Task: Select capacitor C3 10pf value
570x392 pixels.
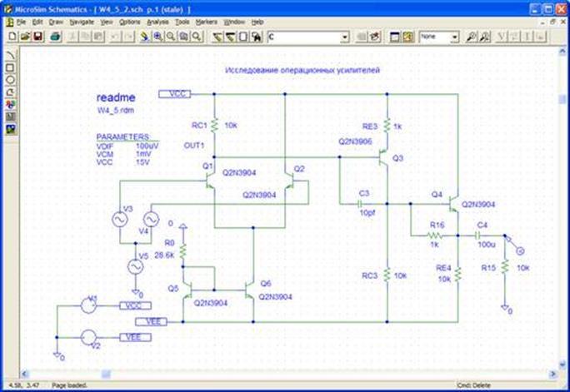Action: (x=367, y=213)
